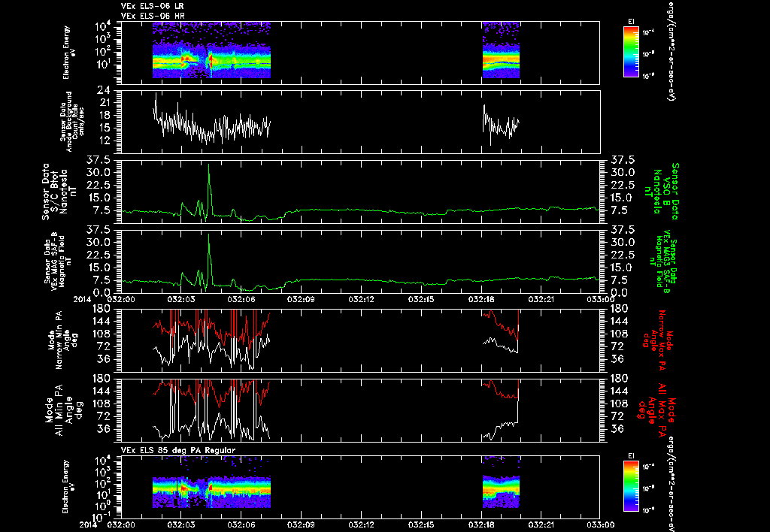Viewport: 770px width, 532px height.
Task: Select the green "VEx MAG3 SAF-B" axis label
Action: (x=663, y=261)
